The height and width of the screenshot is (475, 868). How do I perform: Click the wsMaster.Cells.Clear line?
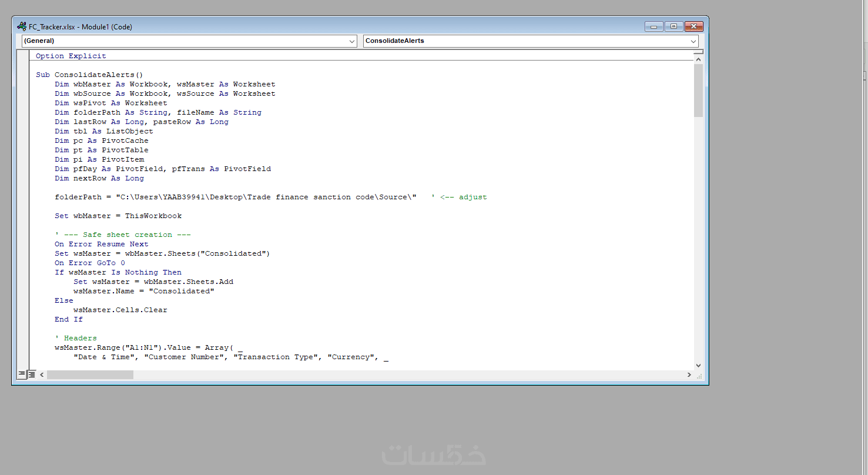tap(120, 310)
